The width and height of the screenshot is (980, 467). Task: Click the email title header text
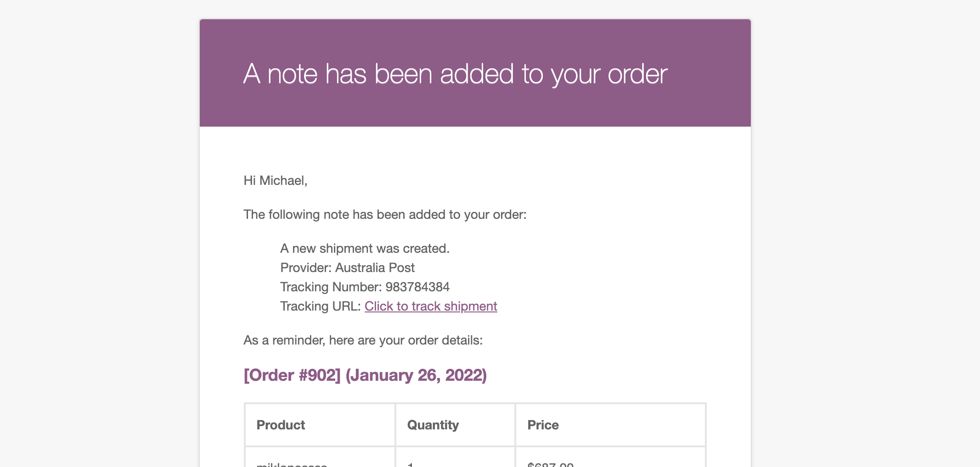(455, 74)
